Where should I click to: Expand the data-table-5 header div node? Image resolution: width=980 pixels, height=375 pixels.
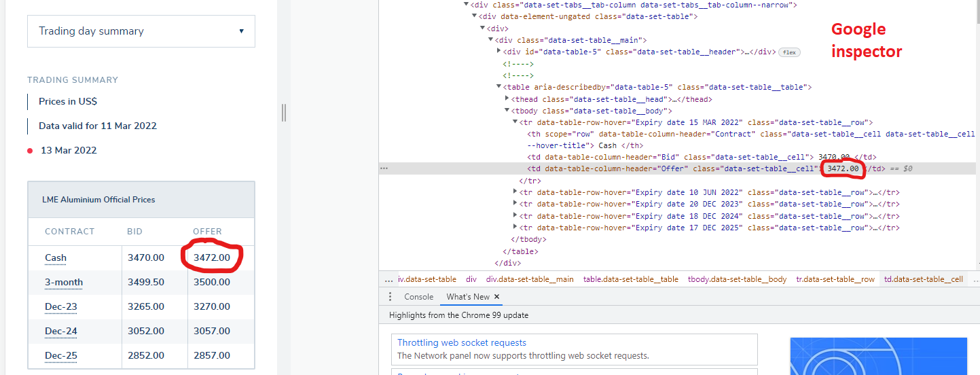tap(499, 52)
